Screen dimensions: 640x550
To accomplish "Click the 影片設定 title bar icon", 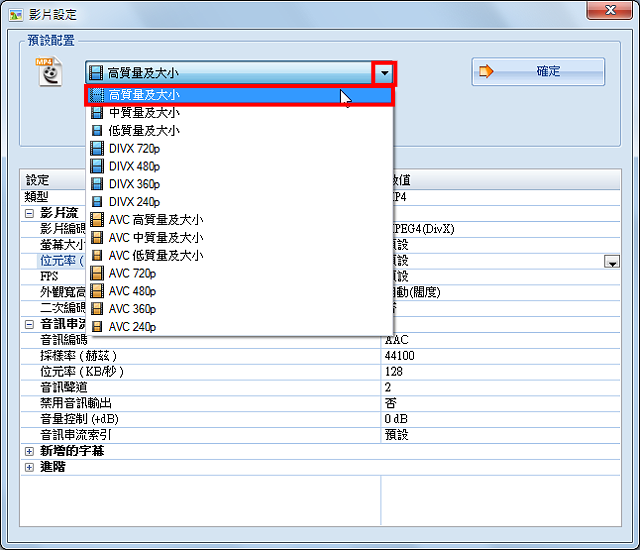I will (16, 15).
